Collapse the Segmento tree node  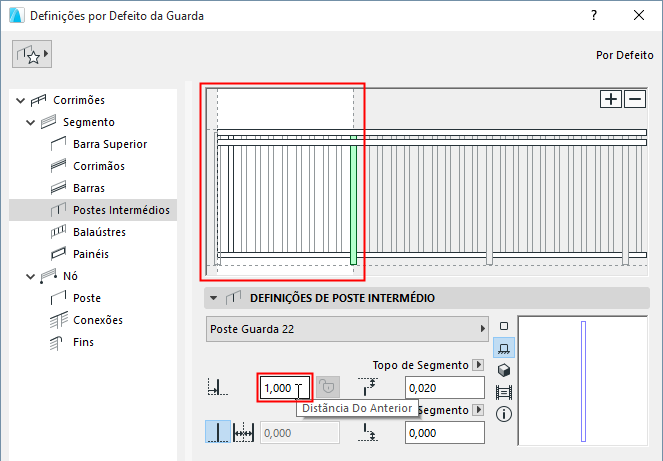[30, 123]
